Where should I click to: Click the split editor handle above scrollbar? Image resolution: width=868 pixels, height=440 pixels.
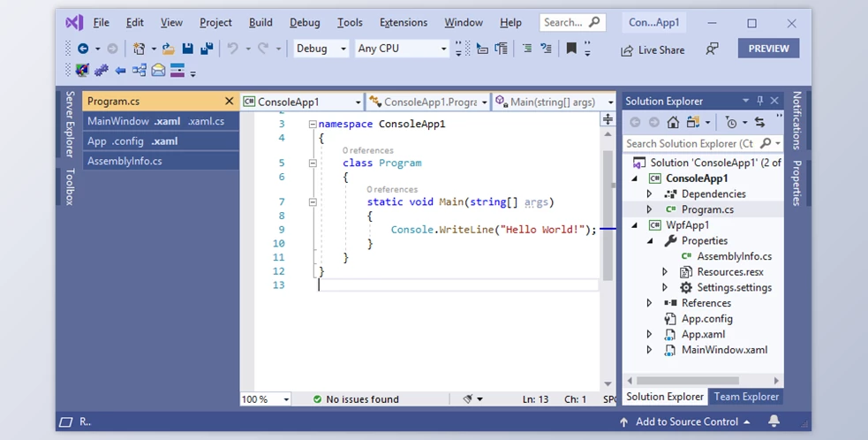[608, 119]
